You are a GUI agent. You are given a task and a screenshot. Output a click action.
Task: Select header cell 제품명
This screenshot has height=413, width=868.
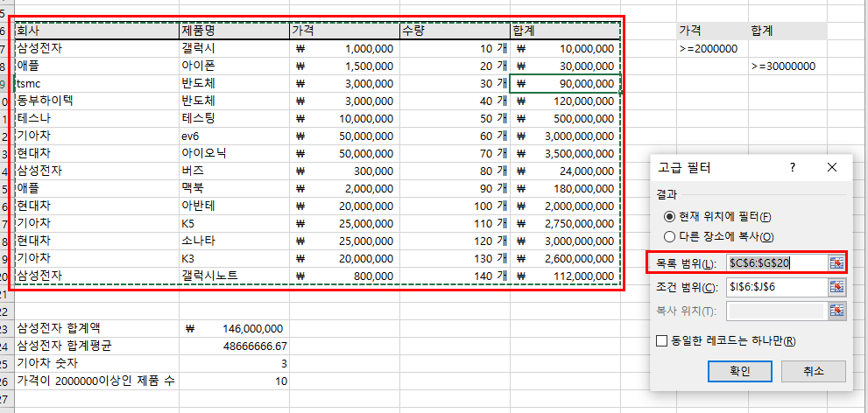click(x=234, y=31)
